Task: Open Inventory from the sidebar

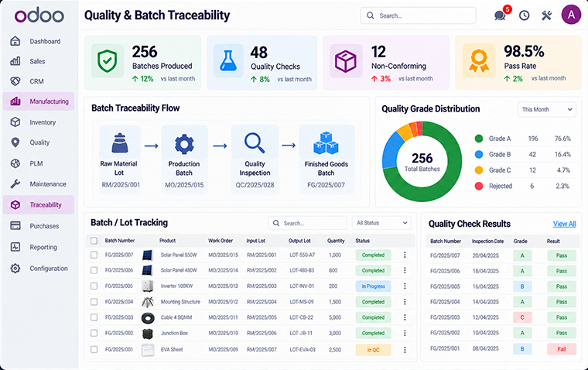Action: (39, 122)
